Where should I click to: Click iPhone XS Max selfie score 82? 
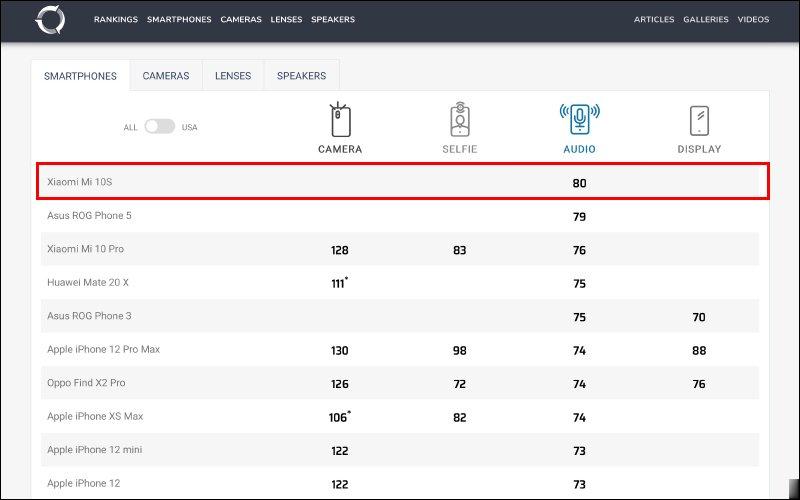click(460, 418)
